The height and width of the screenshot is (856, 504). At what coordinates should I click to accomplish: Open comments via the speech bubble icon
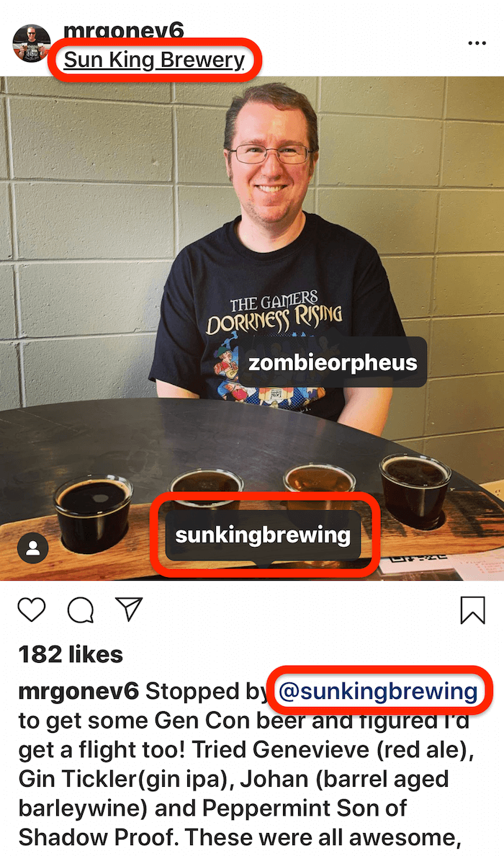coord(81,610)
